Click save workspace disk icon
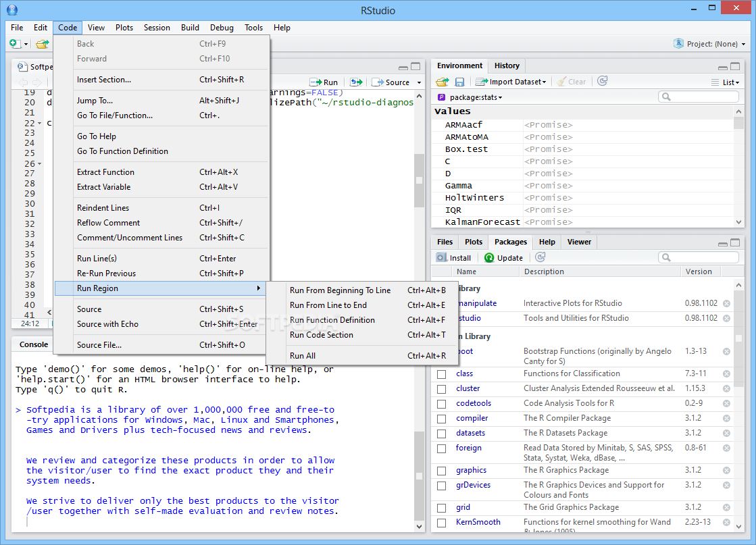This screenshot has width=756, height=545. (459, 82)
